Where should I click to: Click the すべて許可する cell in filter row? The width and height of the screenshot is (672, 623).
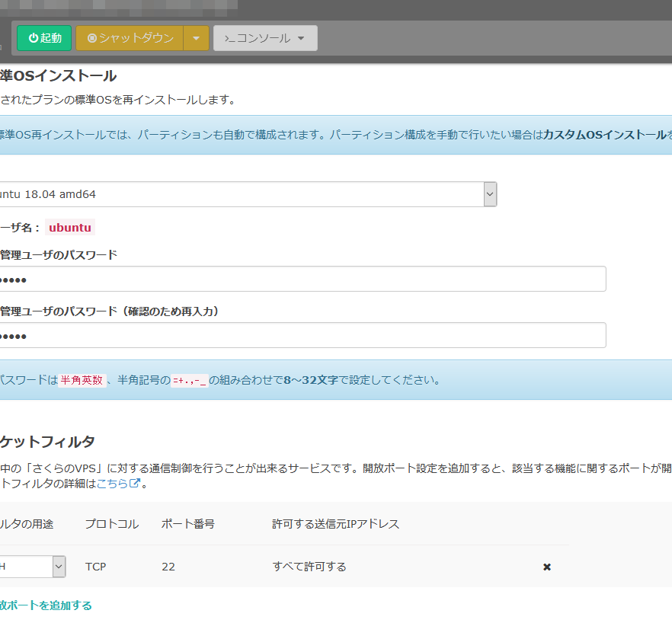[x=309, y=567]
